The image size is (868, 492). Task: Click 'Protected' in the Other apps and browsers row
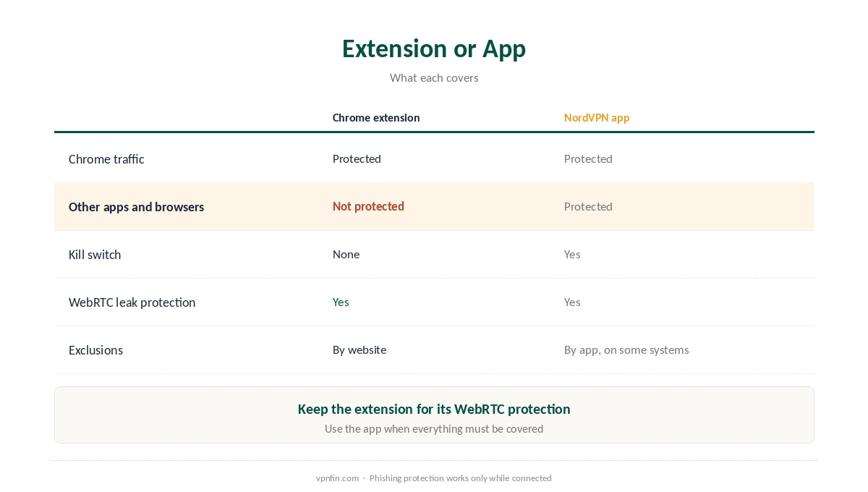(588, 207)
